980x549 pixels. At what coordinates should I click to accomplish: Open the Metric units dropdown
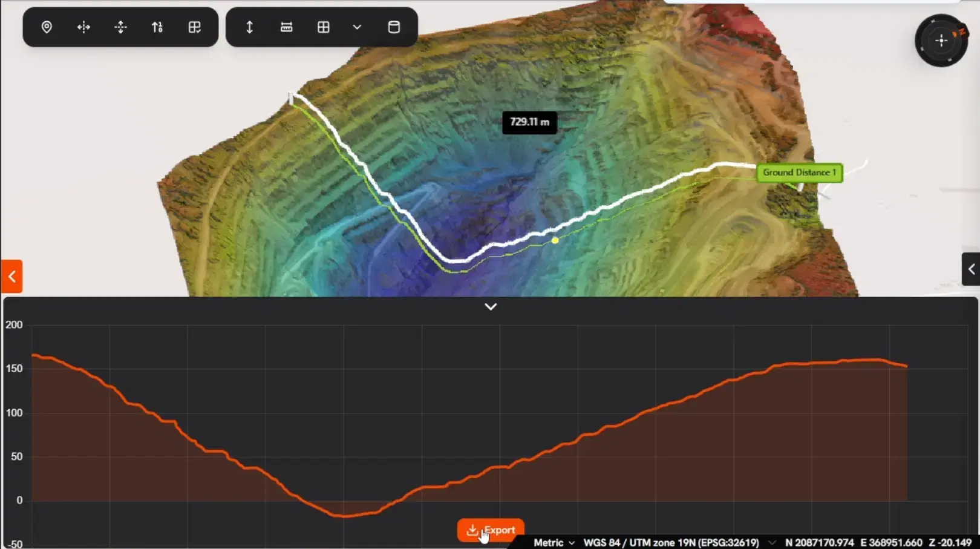coord(554,542)
